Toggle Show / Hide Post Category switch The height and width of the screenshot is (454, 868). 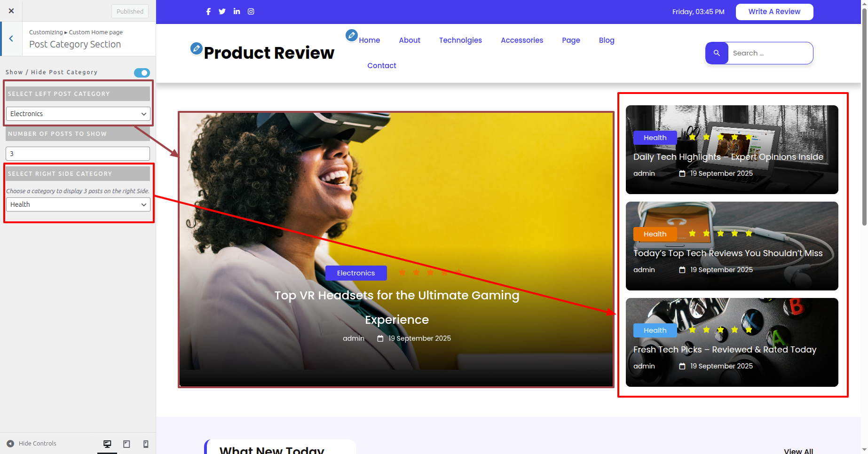tap(142, 73)
